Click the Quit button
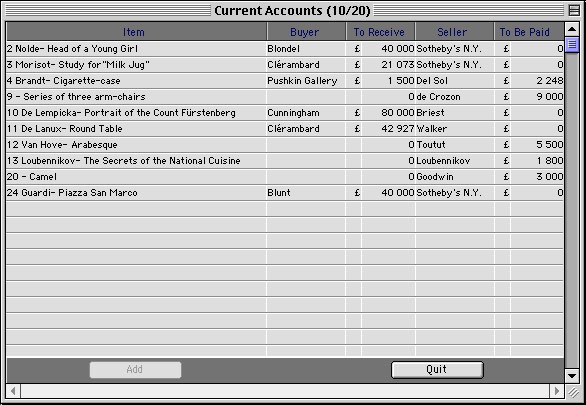This screenshot has height=405, width=586. pos(437,370)
